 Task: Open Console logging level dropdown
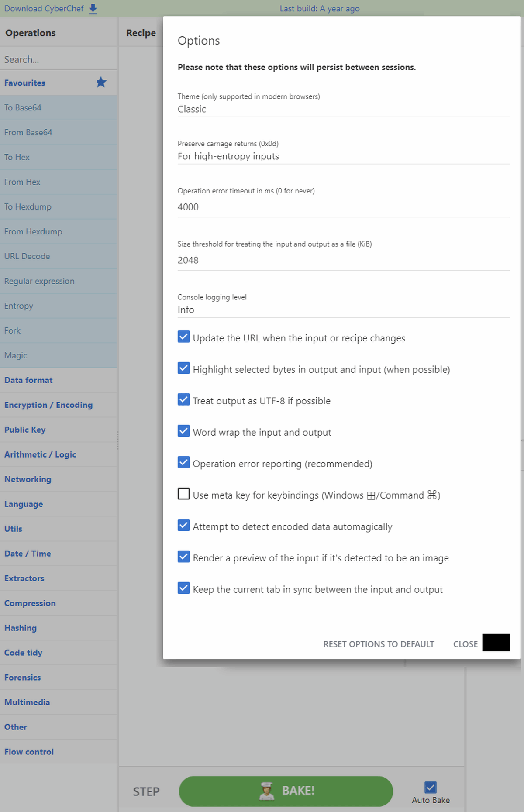coord(343,310)
